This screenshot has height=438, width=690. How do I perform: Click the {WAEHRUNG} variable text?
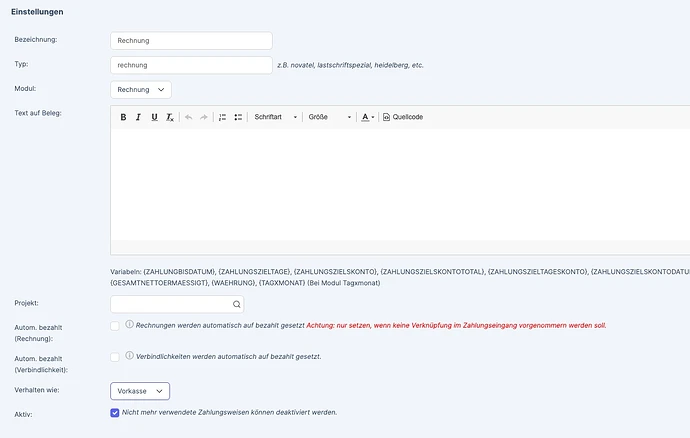[x=234, y=283]
